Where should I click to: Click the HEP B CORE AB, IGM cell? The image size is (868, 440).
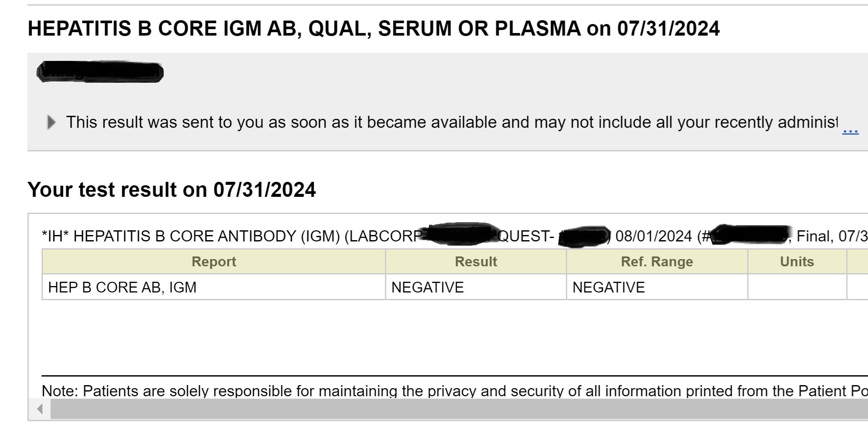pos(122,287)
